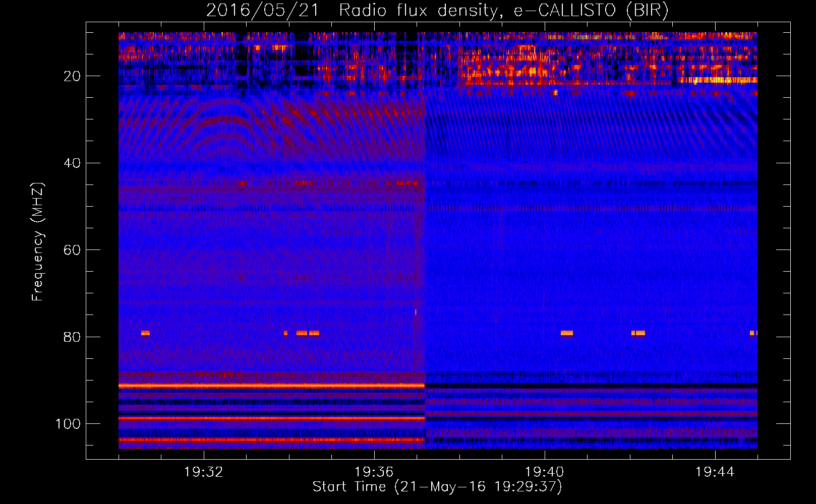Select the 'Frequency (MHZ)' axis label
Viewport: 816px width, 504px height.
click(38, 242)
